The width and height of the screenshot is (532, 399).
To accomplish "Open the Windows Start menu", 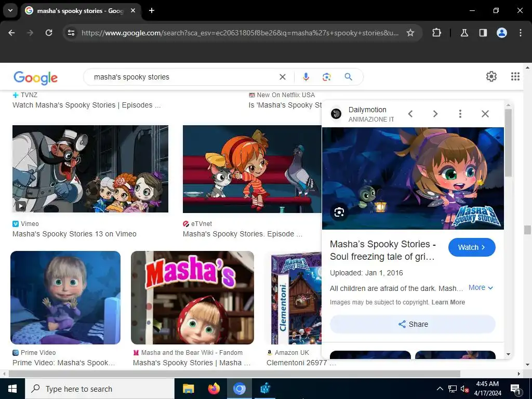I will point(12,389).
